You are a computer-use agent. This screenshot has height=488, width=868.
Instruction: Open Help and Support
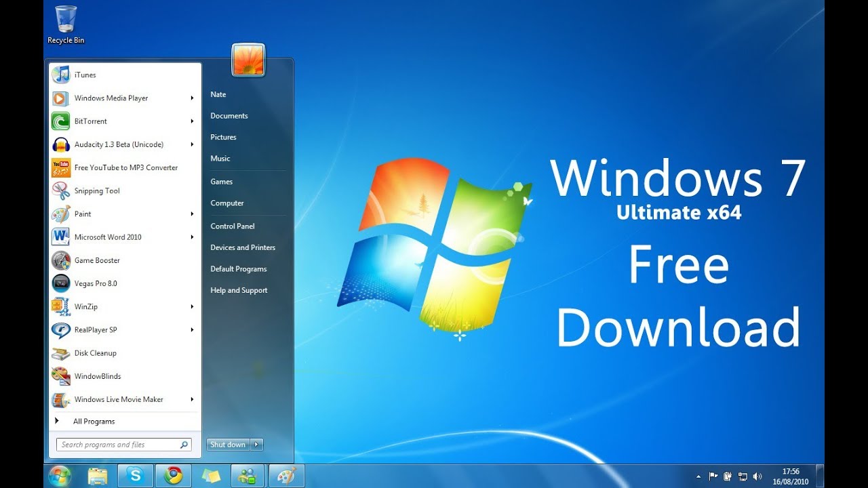[x=239, y=290]
